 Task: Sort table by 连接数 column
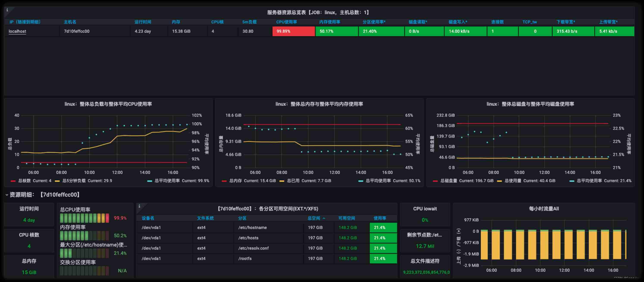pos(497,22)
